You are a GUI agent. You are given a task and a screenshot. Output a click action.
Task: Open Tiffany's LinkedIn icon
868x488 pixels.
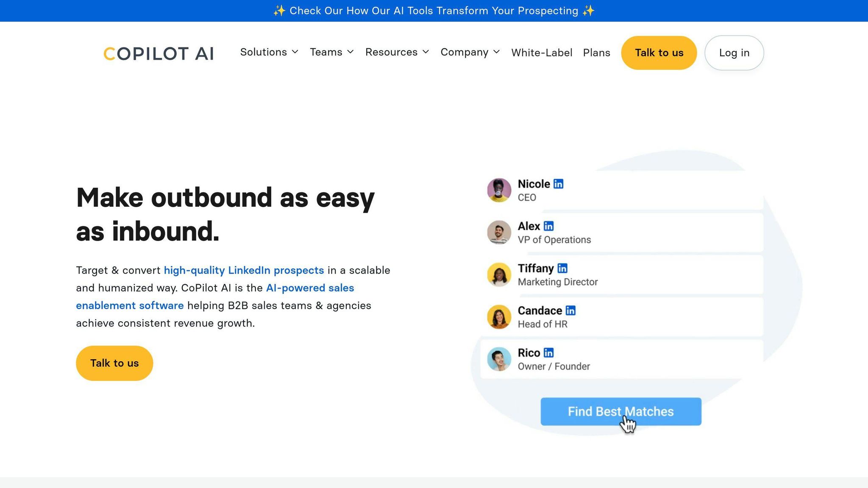click(x=562, y=268)
